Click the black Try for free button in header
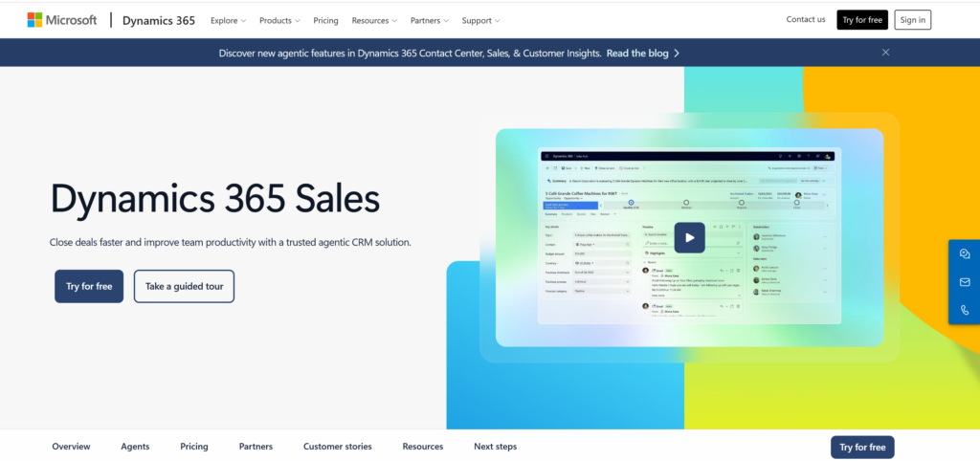This screenshot has width=980, height=461. 862,20
